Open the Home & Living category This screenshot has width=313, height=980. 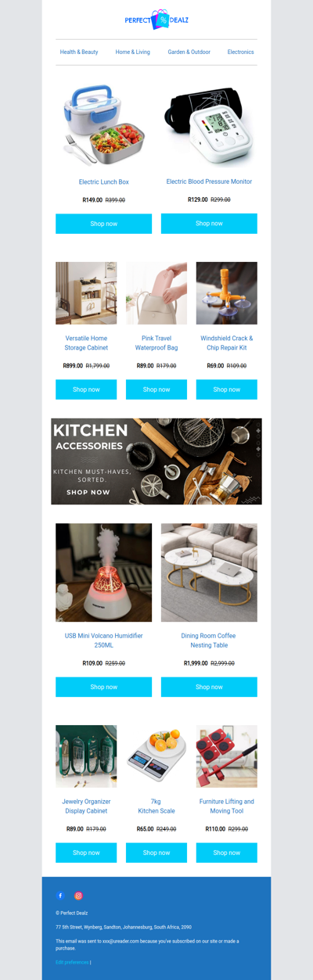pyautogui.click(x=133, y=52)
